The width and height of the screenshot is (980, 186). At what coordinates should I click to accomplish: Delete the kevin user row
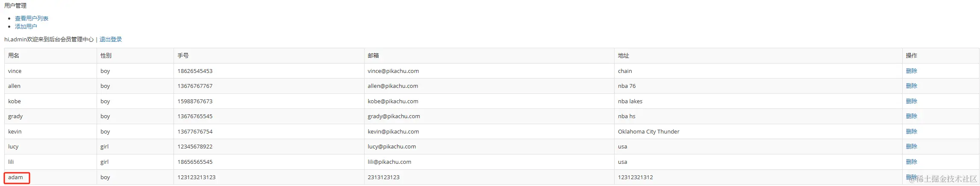coord(911,131)
